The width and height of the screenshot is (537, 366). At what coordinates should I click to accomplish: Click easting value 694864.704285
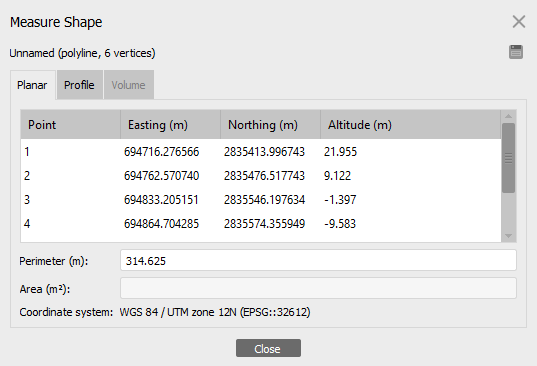[161, 224]
